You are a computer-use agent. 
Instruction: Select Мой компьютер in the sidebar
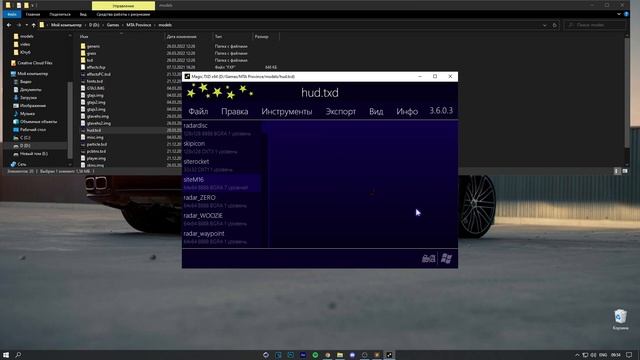pyautogui.click(x=32, y=74)
